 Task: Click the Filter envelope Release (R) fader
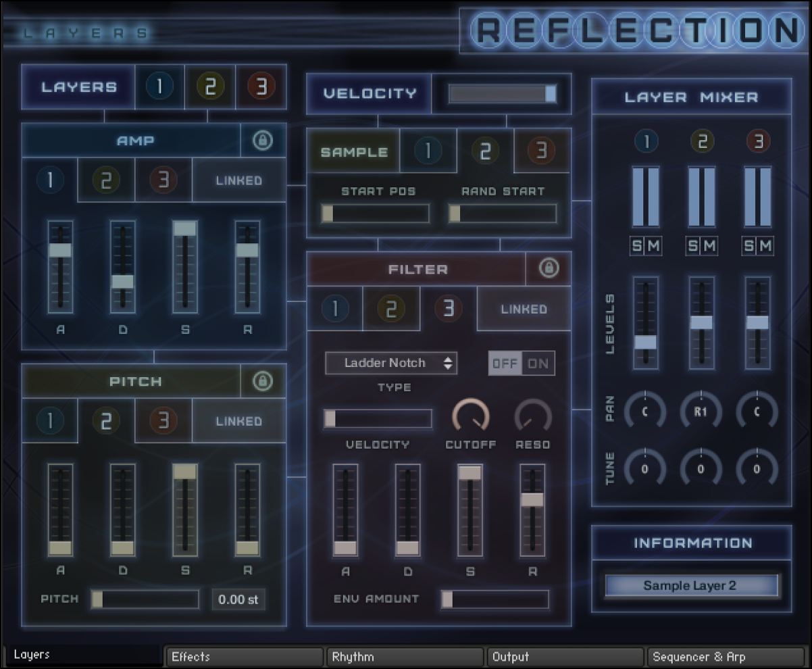532,510
